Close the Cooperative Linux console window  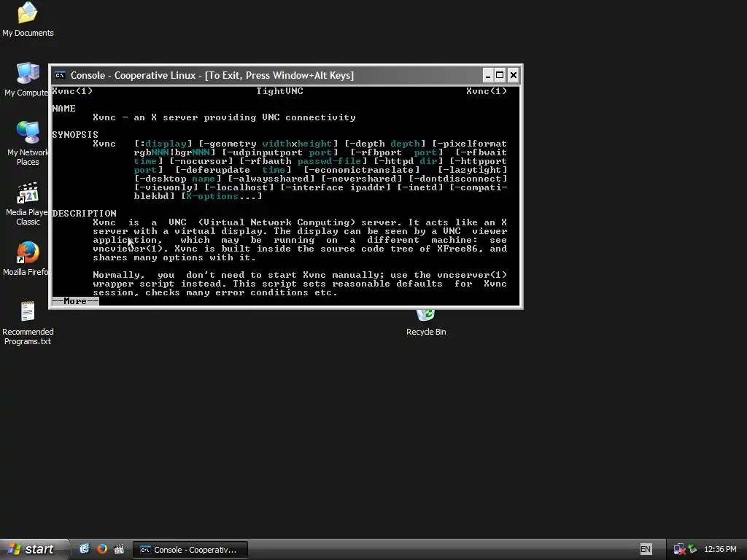coord(513,75)
